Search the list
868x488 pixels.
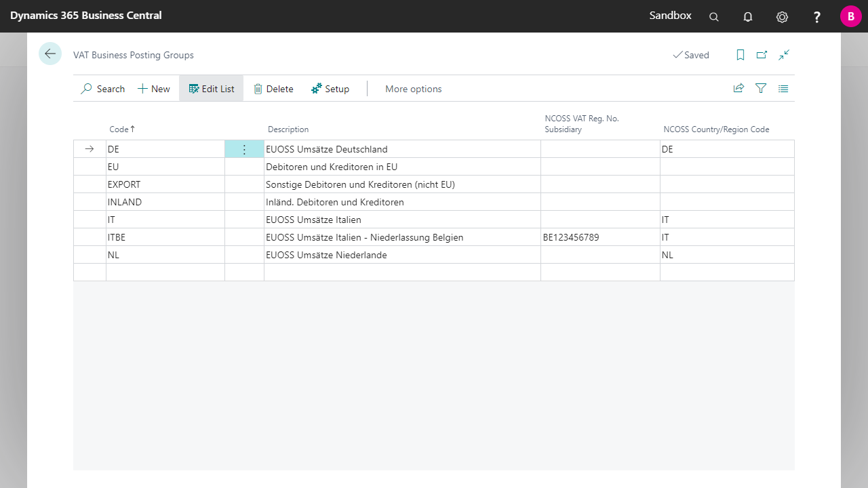(x=103, y=89)
